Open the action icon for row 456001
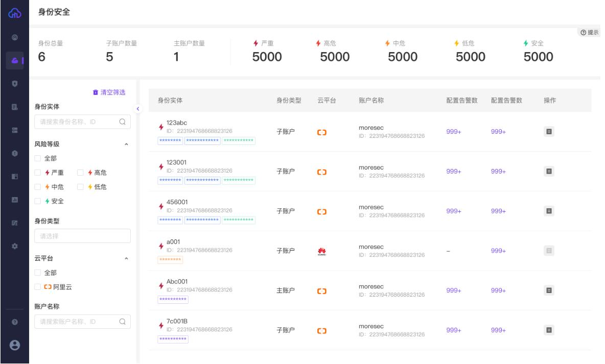The width and height of the screenshot is (605, 364). [549, 211]
